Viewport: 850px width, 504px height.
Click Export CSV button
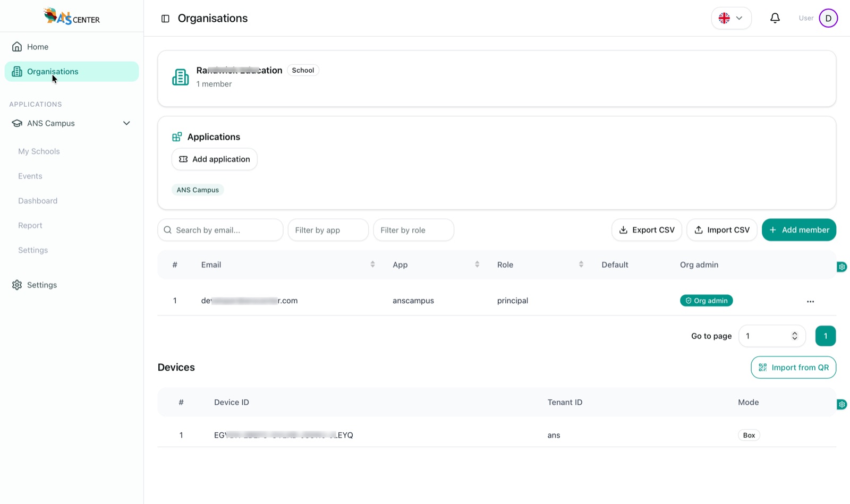tap(647, 230)
